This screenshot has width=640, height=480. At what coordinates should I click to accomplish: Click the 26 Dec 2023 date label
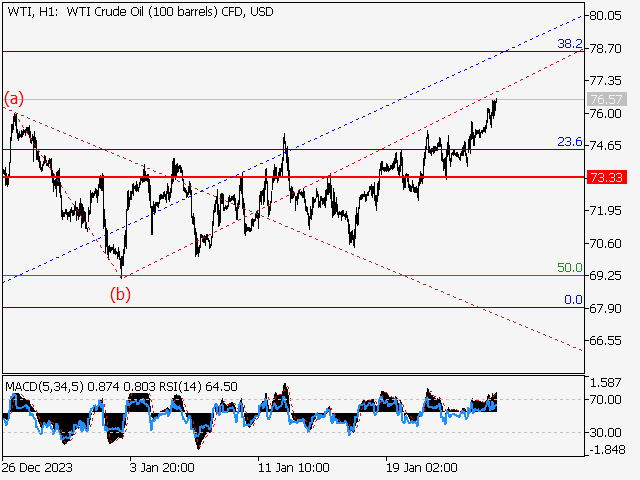point(37,467)
